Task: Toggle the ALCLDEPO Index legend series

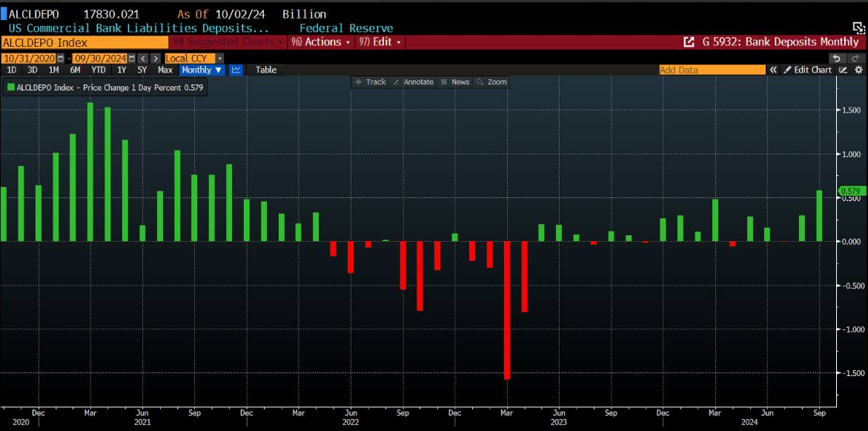Action: (11, 88)
